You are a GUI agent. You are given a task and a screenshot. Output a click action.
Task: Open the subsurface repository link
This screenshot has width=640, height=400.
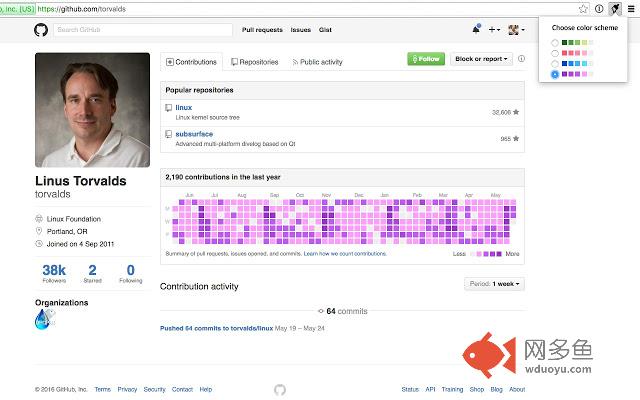point(194,134)
